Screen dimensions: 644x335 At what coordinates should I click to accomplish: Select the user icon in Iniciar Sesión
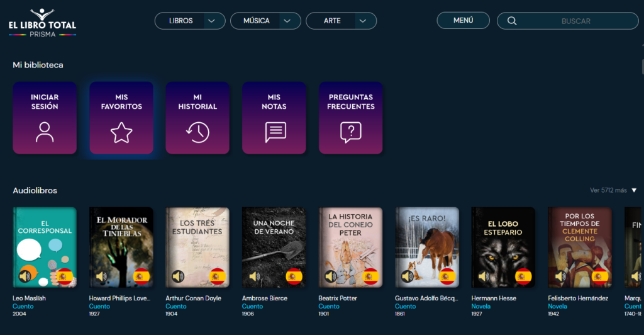pyautogui.click(x=45, y=132)
